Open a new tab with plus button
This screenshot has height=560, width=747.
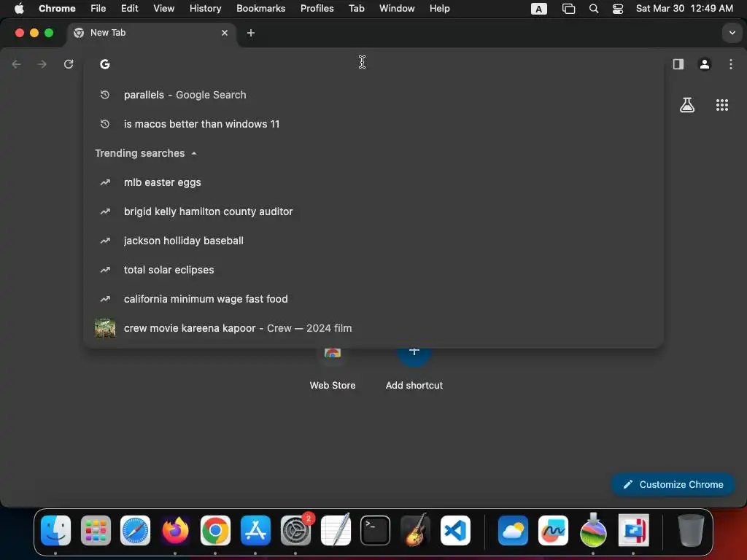(x=251, y=33)
